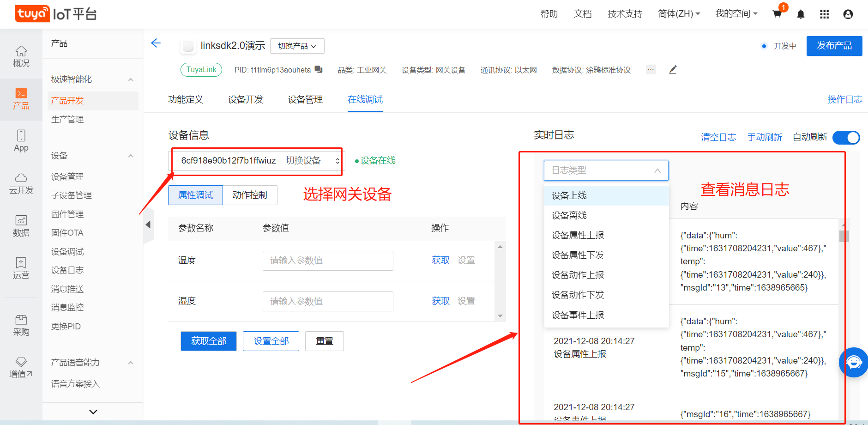
Task: Select 设备动作下发 log type option
Action: point(607,295)
